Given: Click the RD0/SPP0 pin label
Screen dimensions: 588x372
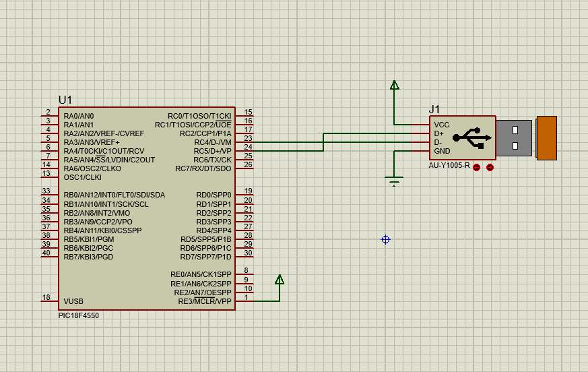Looking at the screenshot, I should (x=214, y=195).
